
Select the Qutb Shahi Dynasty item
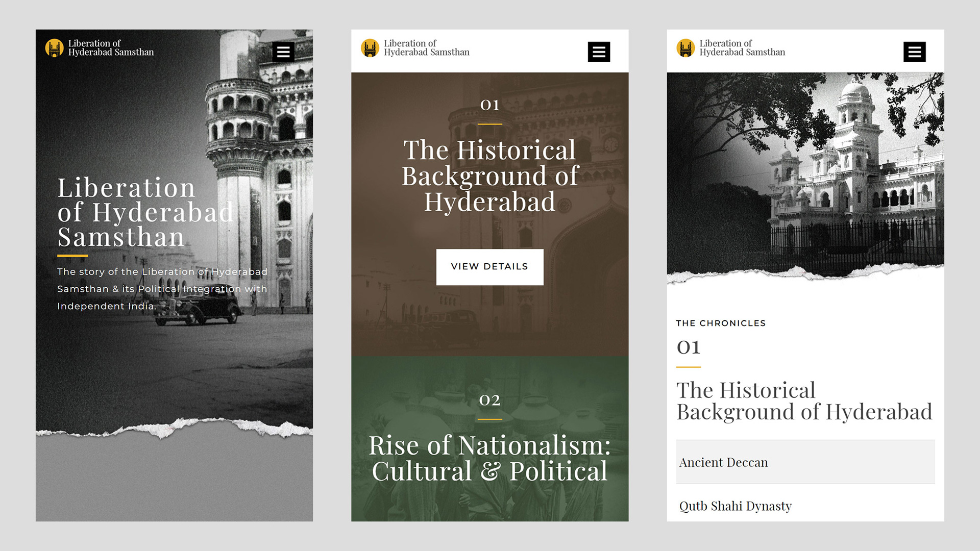(x=735, y=506)
